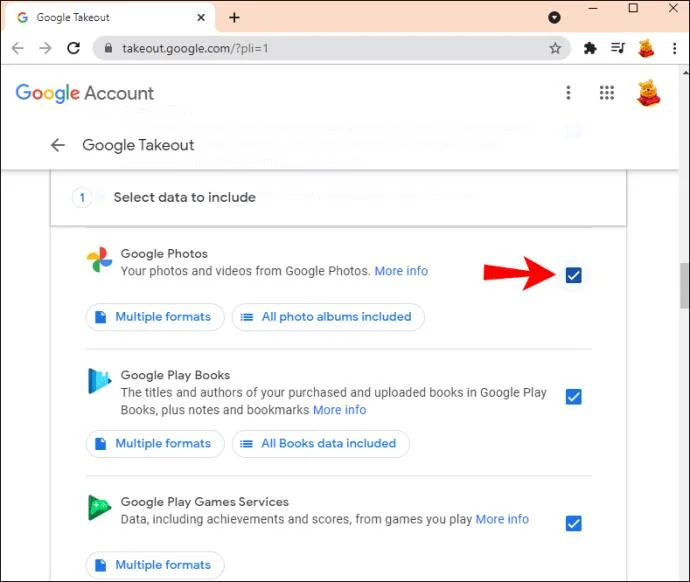Maximize the Chrome window
The height and width of the screenshot is (582, 690).
(633, 8)
